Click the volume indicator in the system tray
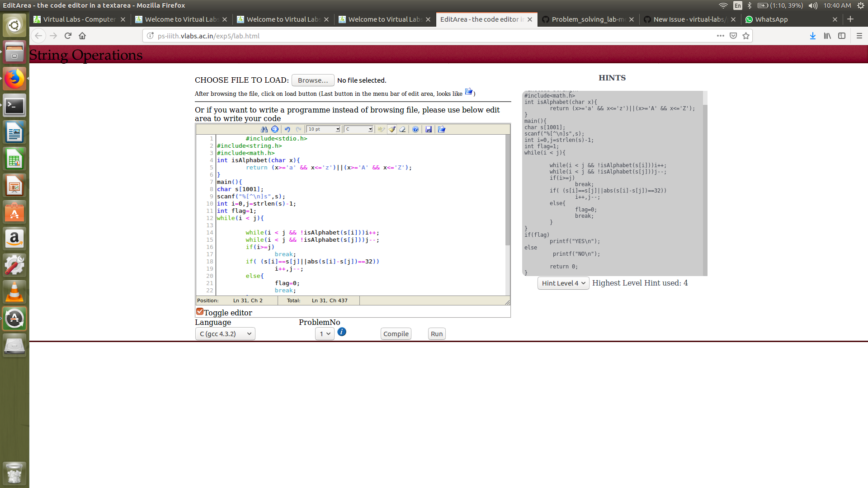The width and height of the screenshot is (868, 488). (x=813, y=5)
